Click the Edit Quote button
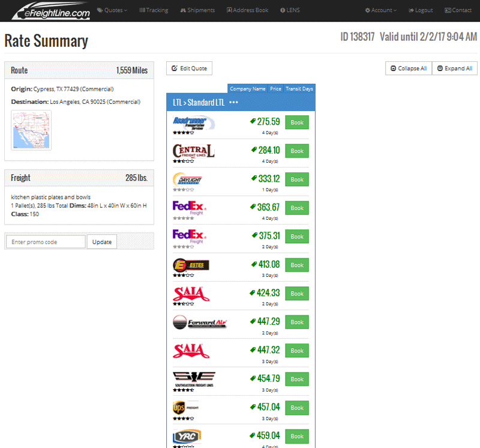The image size is (480, 448). point(189,68)
